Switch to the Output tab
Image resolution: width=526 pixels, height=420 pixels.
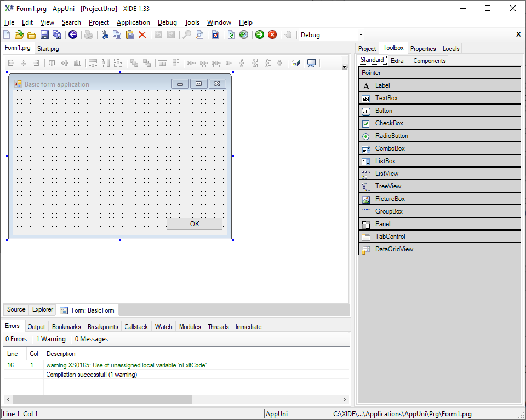[x=36, y=327]
